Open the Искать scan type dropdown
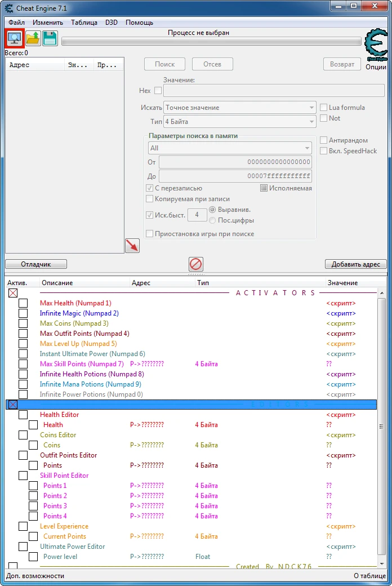 (240, 108)
